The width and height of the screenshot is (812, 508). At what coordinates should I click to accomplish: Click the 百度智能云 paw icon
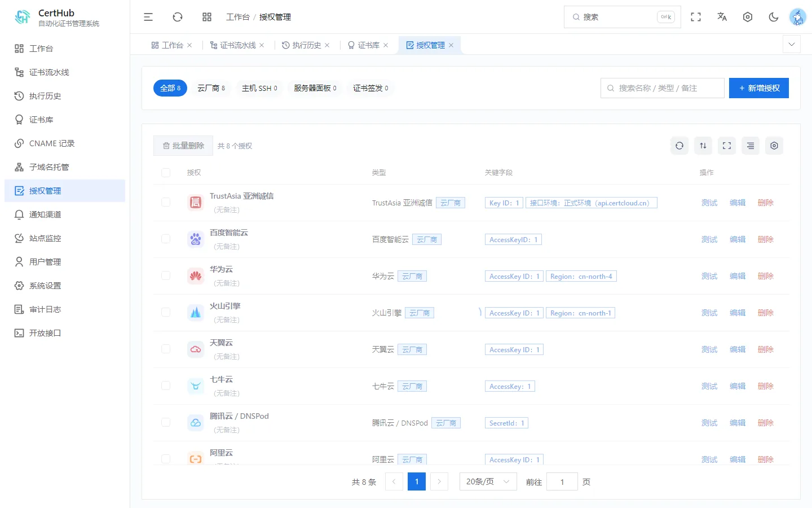[x=196, y=239]
